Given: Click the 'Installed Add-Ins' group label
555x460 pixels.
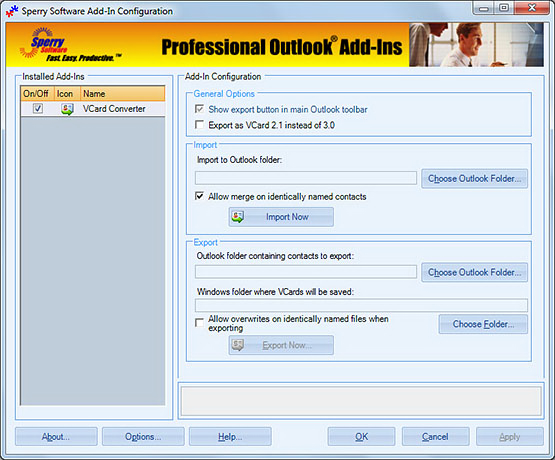Looking at the screenshot, I should click(53, 76).
